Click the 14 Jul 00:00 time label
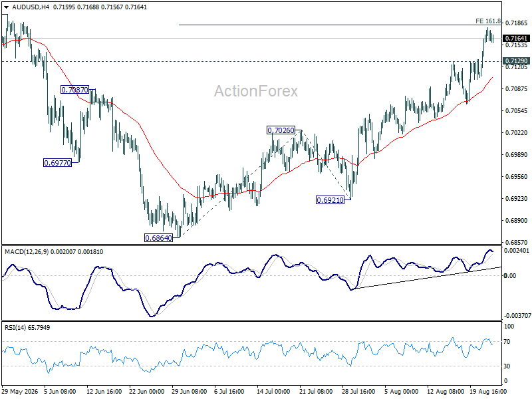This screenshot has width=532, height=399. pos(273,392)
